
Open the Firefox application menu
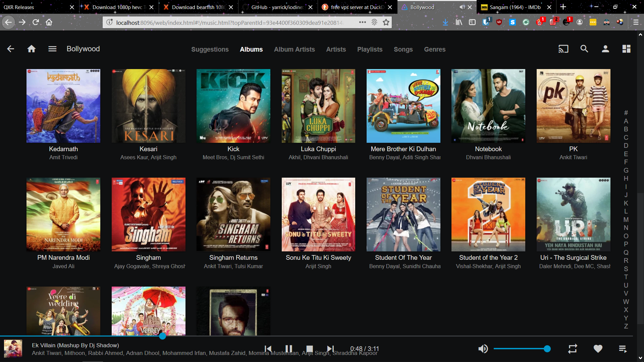636,22
